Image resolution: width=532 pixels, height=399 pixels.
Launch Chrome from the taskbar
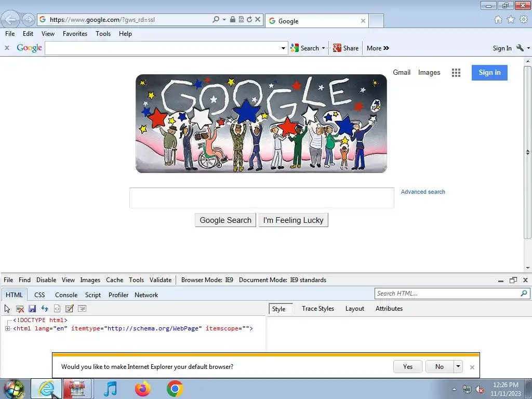tap(175, 389)
